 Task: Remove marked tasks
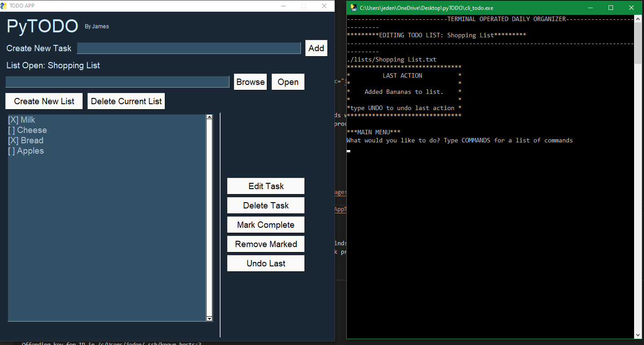[x=266, y=244]
